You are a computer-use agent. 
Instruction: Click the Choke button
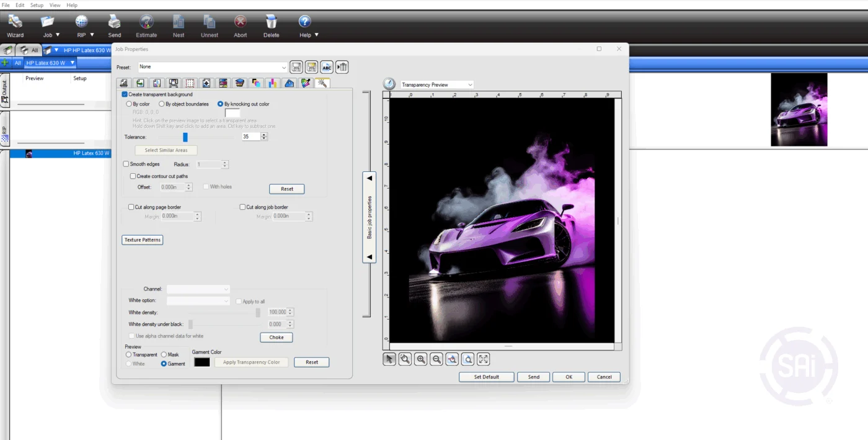click(277, 338)
